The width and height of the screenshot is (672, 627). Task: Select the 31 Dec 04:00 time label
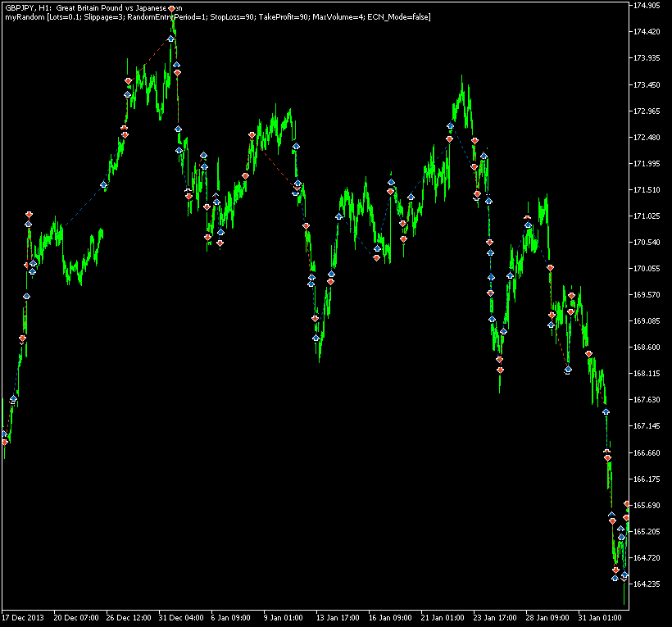(181, 617)
